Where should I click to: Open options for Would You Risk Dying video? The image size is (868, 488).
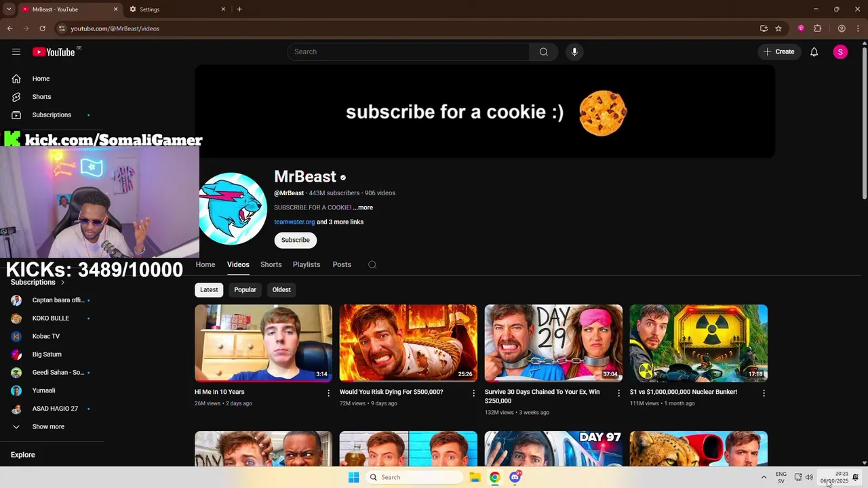pos(474,393)
